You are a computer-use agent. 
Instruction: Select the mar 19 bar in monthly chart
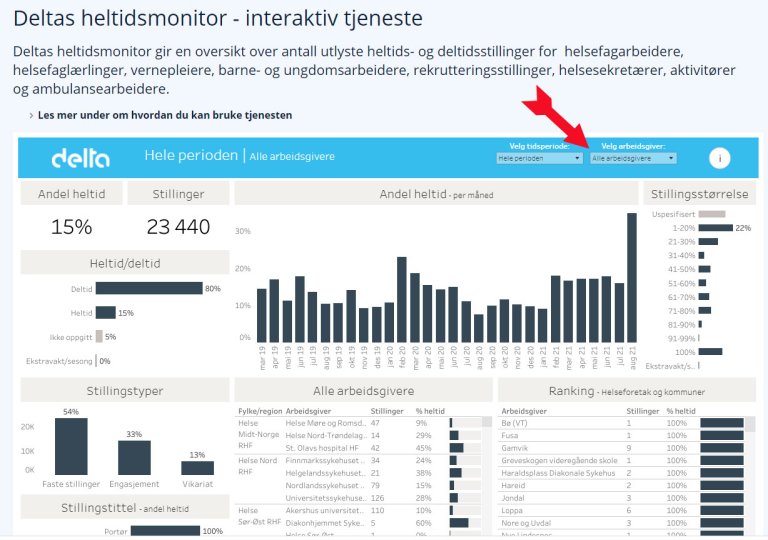pos(262,316)
